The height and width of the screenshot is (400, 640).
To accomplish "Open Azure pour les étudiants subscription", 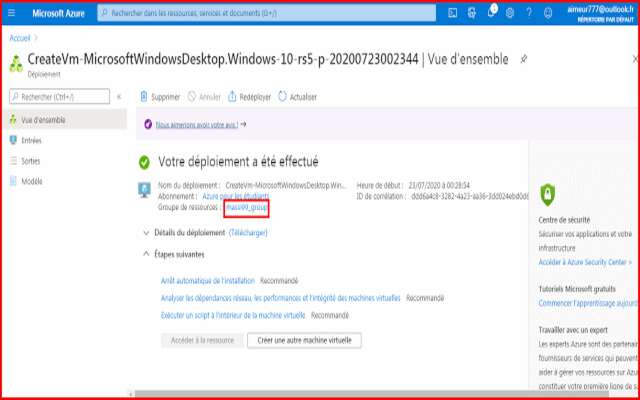I will click(x=236, y=196).
